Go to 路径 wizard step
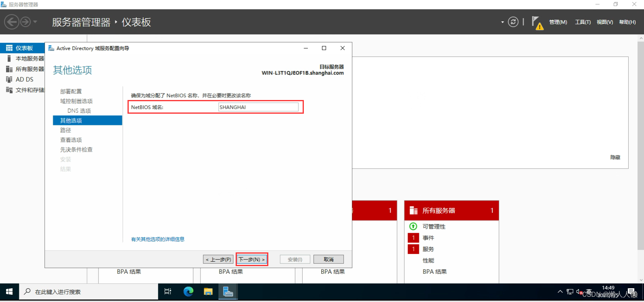 point(65,130)
